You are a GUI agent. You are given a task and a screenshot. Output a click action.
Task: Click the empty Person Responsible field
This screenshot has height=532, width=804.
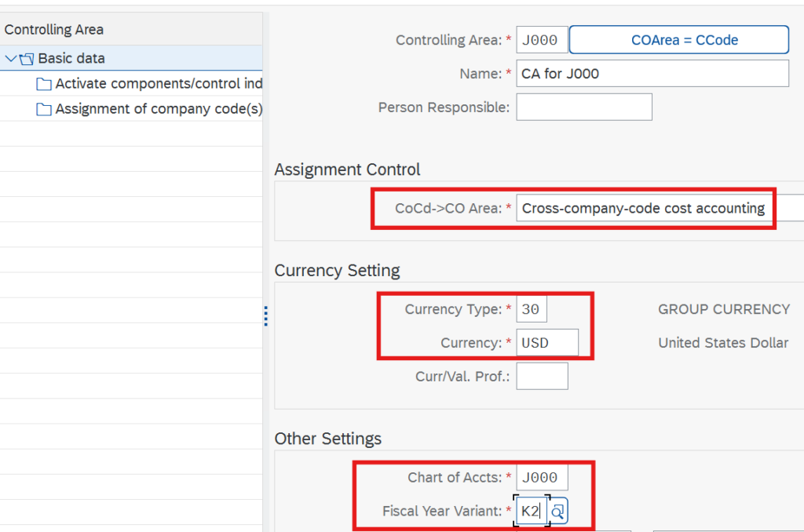tap(583, 107)
